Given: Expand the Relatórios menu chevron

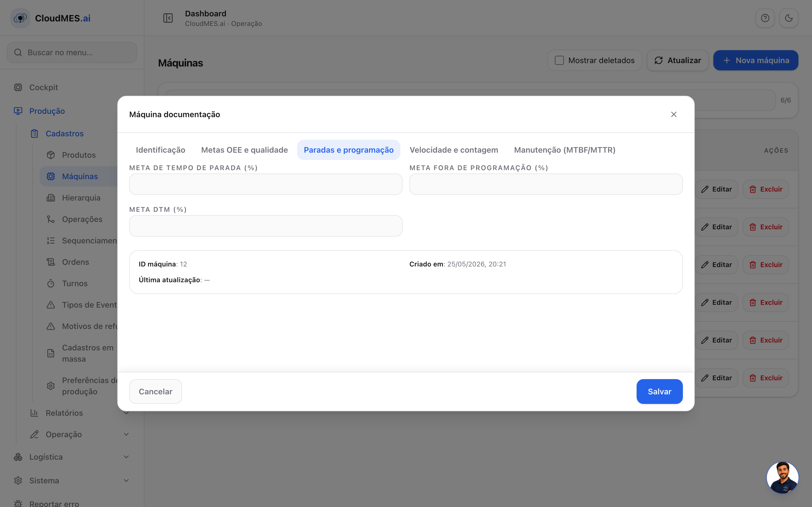Looking at the screenshot, I should coord(126,413).
